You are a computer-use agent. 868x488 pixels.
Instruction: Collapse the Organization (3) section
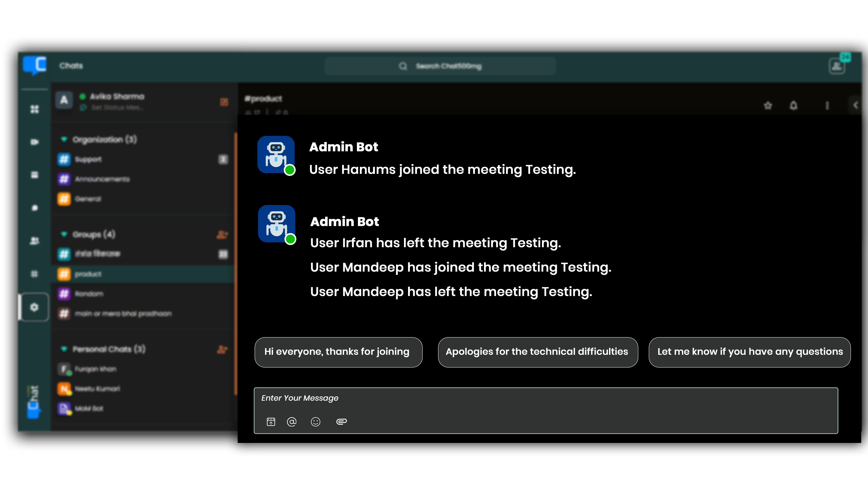pyautogui.click(x=64, y=139)
